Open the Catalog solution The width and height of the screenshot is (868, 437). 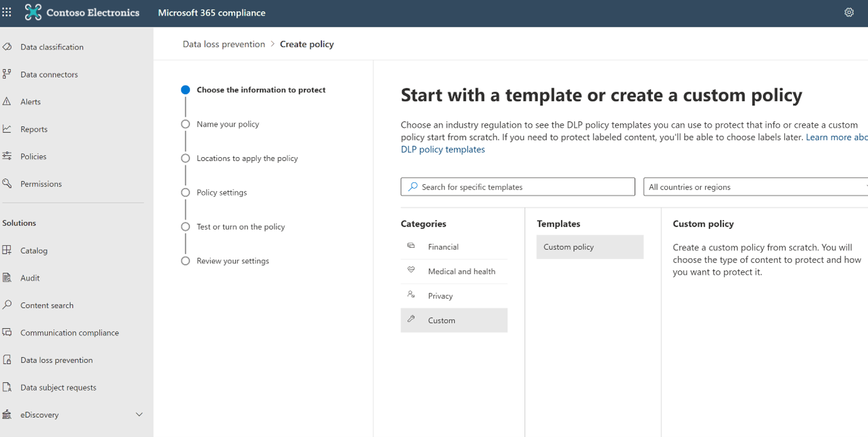point(34,250)
